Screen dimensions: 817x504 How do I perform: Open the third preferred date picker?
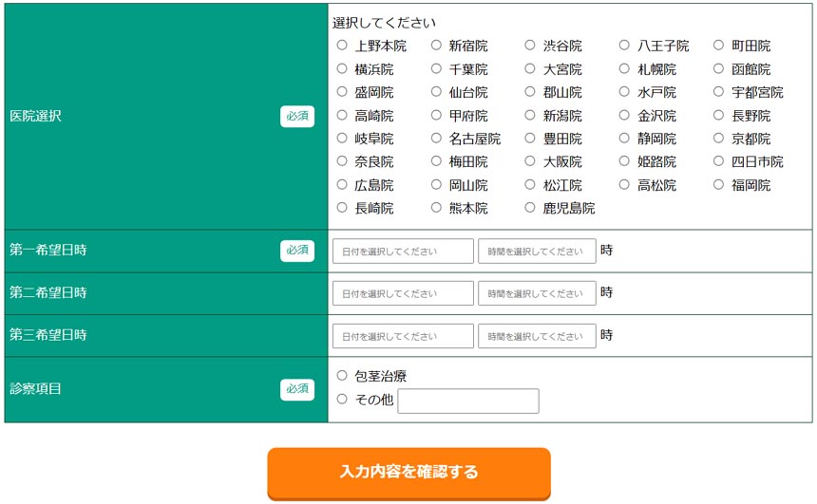coord(403,336)
